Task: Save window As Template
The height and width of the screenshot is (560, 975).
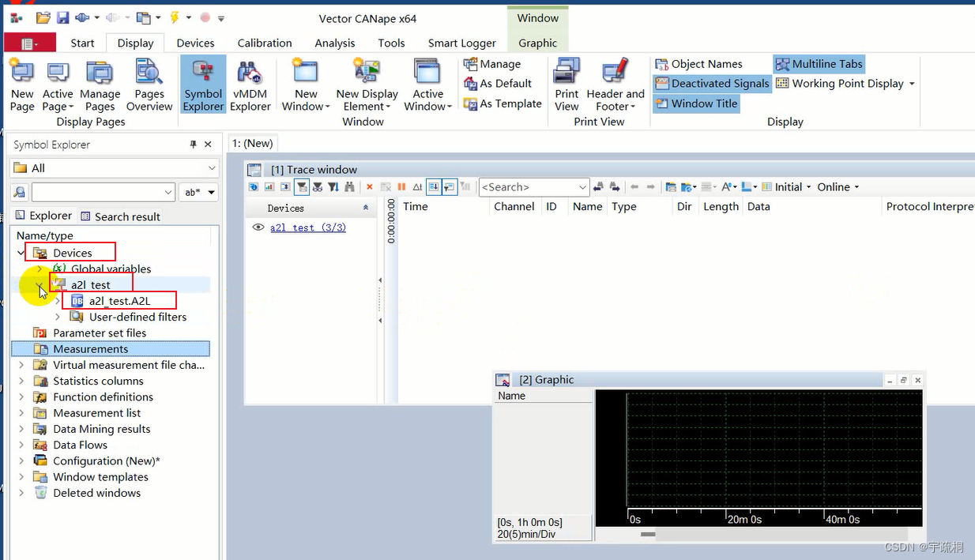Action: click(x=503, y=103)
